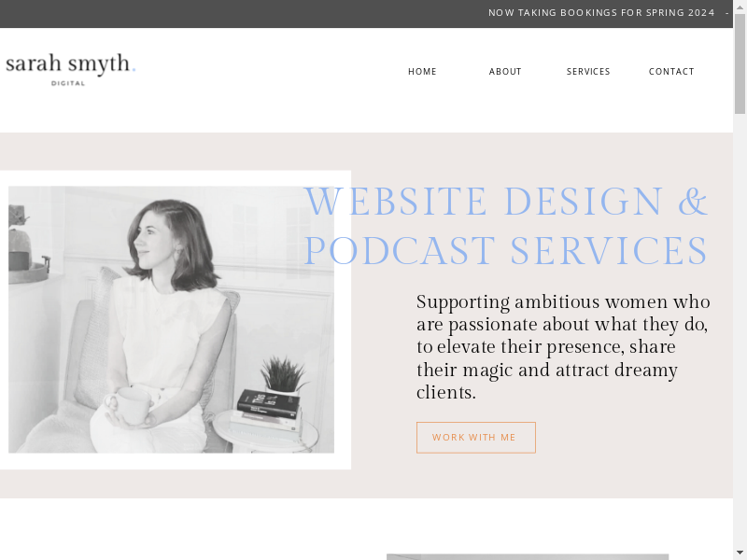Click the vertical scrollbar thumb
Viewport: 747px width, 560px height.
[x=740, y=63]
